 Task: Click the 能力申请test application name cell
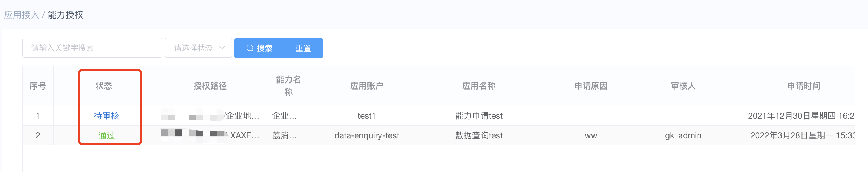click(479, 116)
